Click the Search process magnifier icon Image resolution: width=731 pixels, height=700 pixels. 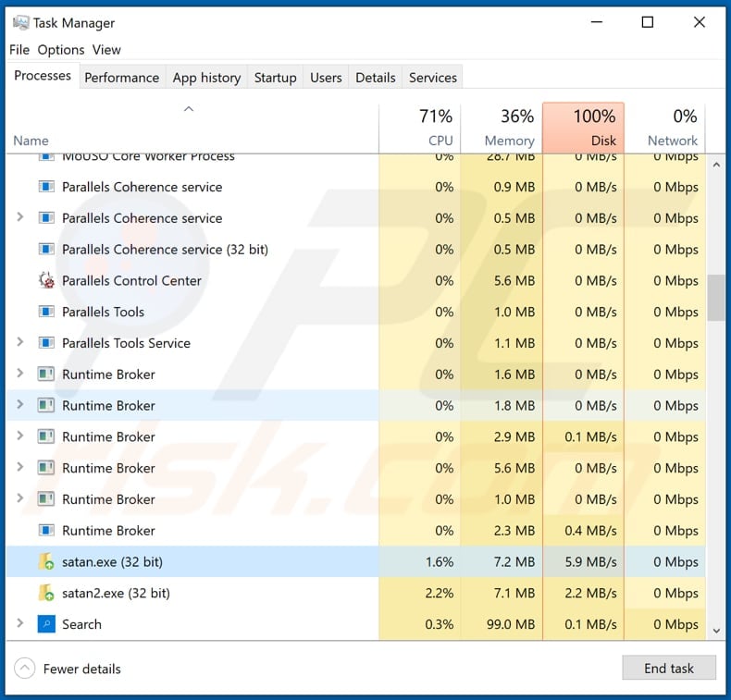46,624
